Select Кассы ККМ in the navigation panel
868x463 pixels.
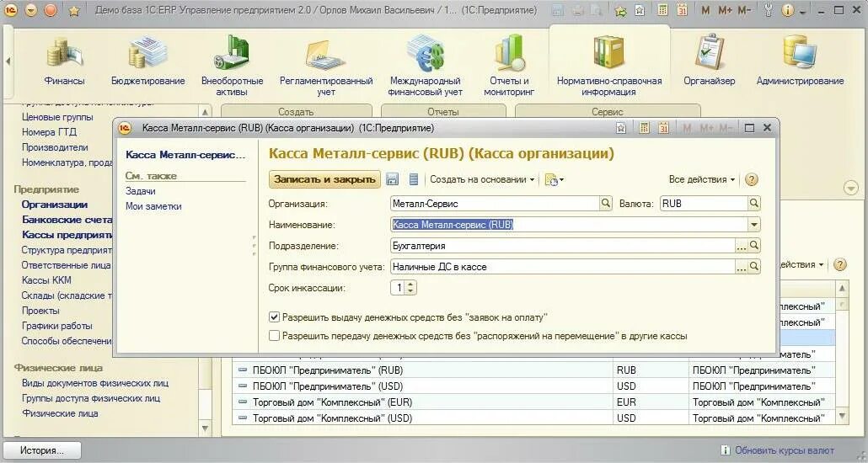[x=46, y=279]
